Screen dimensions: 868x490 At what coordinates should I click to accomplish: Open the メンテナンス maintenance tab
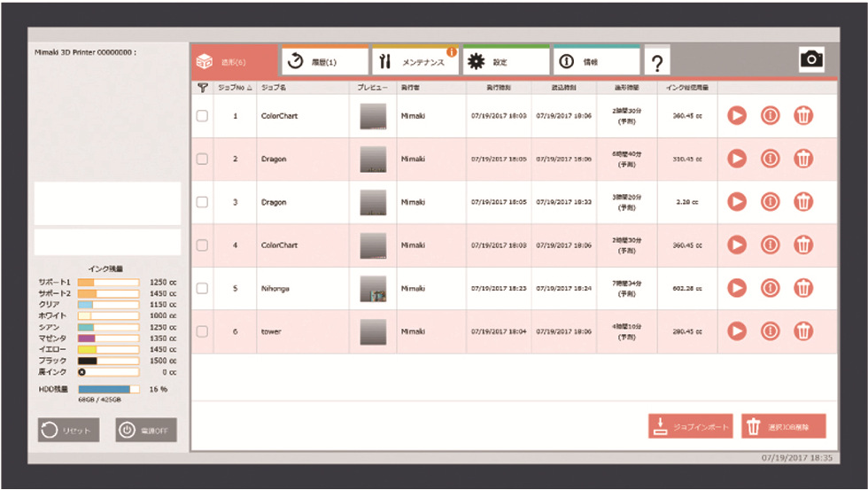point(415,61)
